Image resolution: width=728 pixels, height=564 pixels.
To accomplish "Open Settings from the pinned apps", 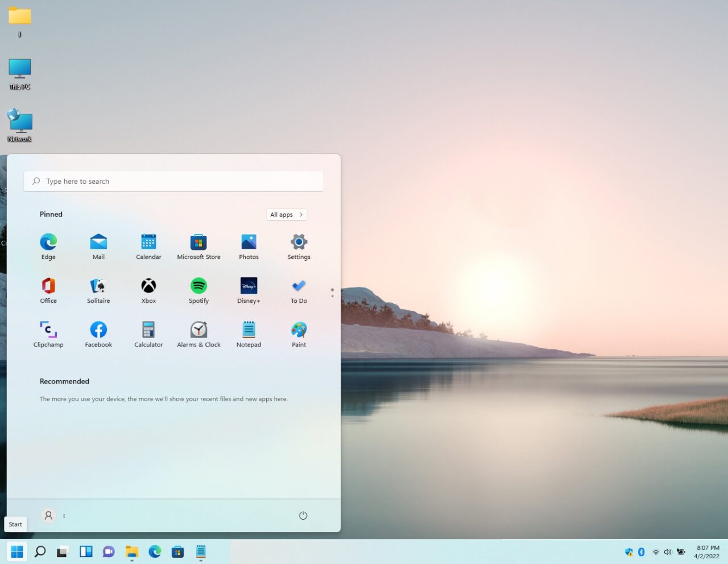I will pyautogui.click(x=299, y=246).
